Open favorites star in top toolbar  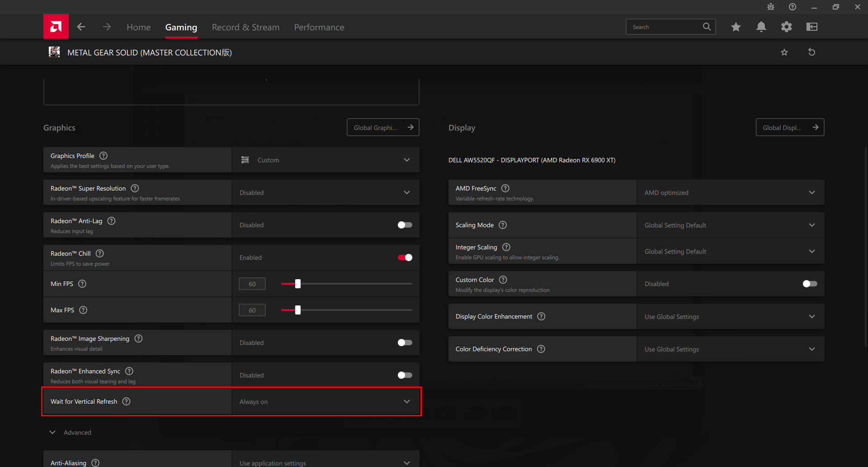pos(736,27)
